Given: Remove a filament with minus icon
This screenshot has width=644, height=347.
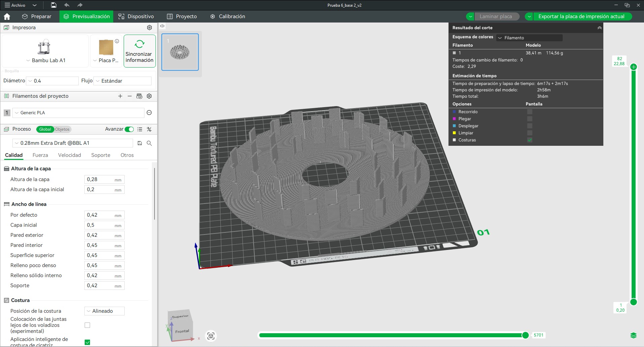Looking at the screenshot, I should 130,96.
